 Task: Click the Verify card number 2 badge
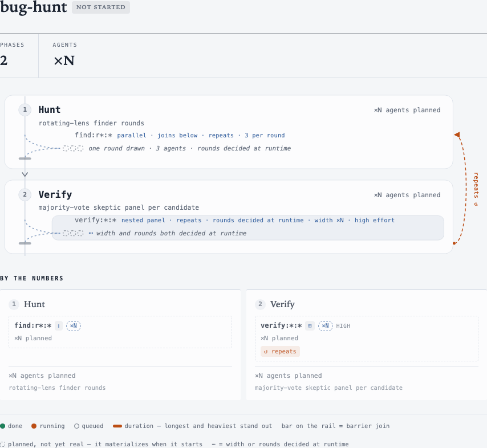(260, 304)
